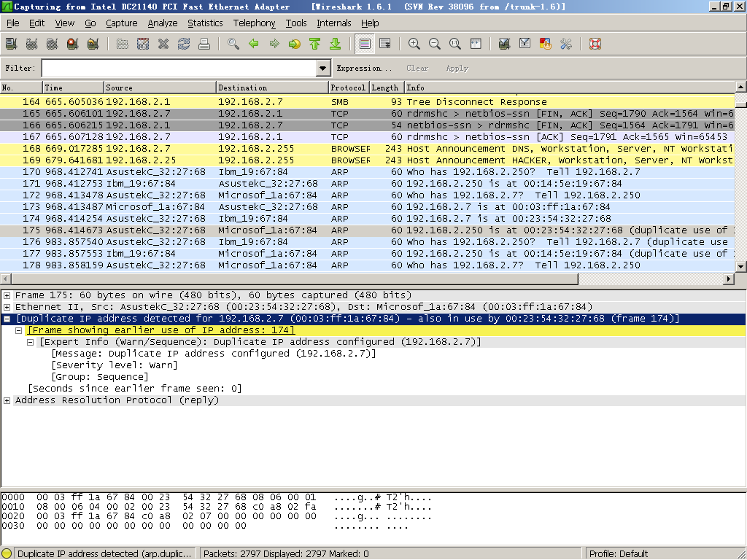Viewport: 747px width, 560px height.
Task: Collapse Duplicate IP address detected node
Action: 7,319
